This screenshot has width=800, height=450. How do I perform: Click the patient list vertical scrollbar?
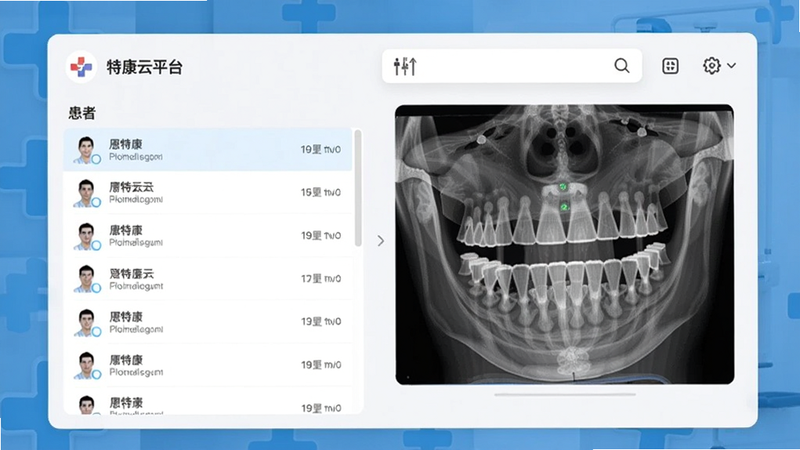pos(358,188)
